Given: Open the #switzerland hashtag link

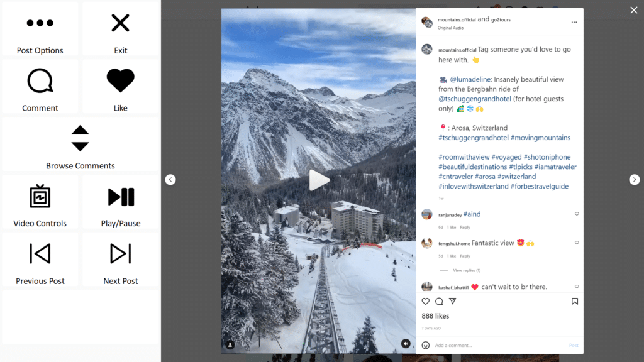Looking at the screenshot, I should pos(517,177).
